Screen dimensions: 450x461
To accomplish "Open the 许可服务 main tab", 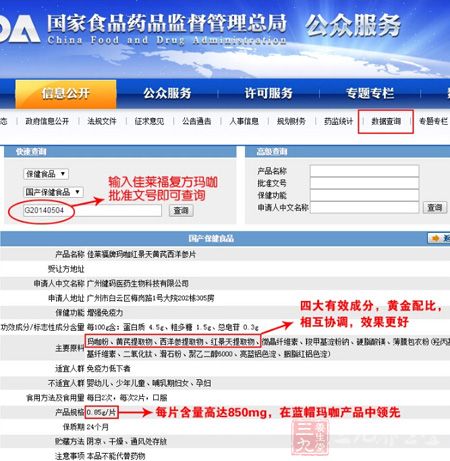I will pyautogui.click(x=268, y=93).
